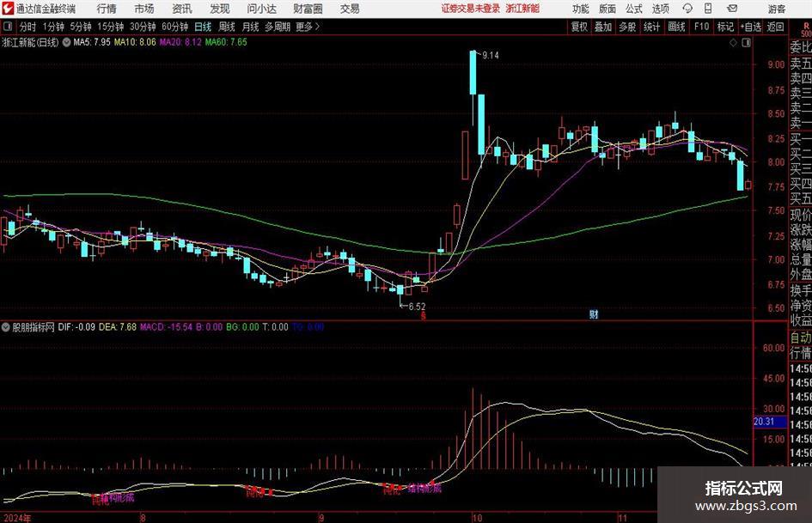Click the red R 500 icon
Viewport: 812px width, 523px height.
[806, 29]
